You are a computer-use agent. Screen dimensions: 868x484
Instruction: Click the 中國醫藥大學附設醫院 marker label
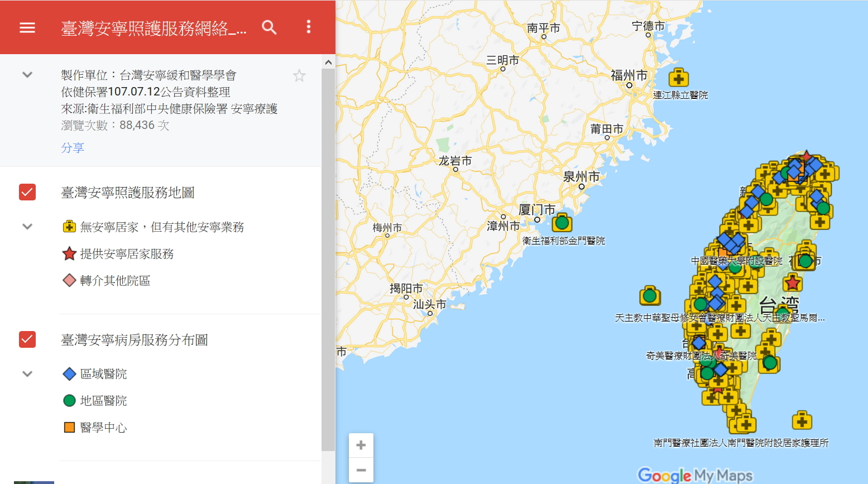pos(737,261)
